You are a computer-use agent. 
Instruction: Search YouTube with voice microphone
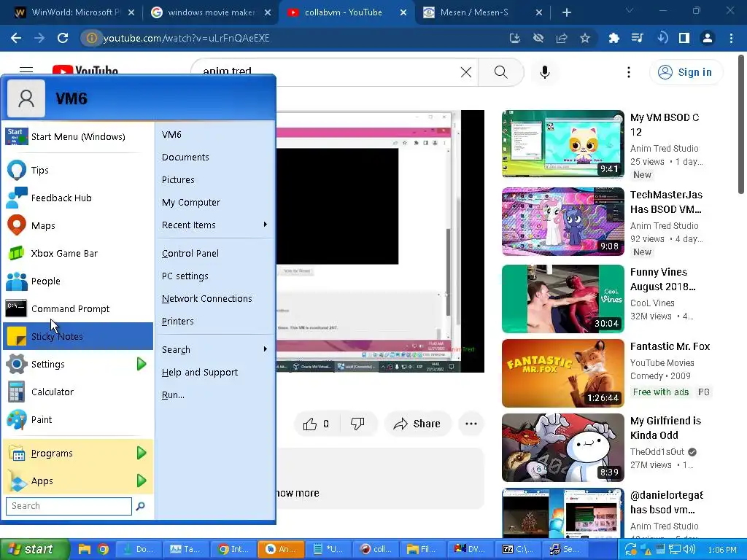545,72
